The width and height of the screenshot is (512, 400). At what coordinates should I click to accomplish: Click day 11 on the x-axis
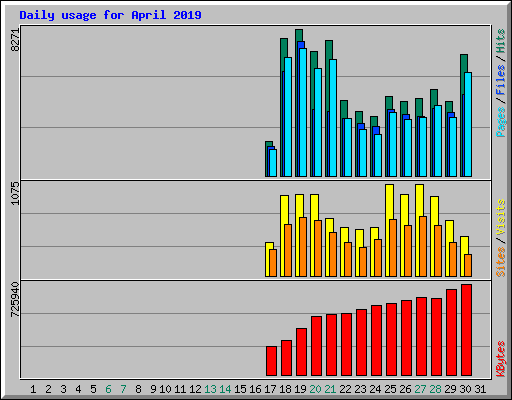(180, 389)
